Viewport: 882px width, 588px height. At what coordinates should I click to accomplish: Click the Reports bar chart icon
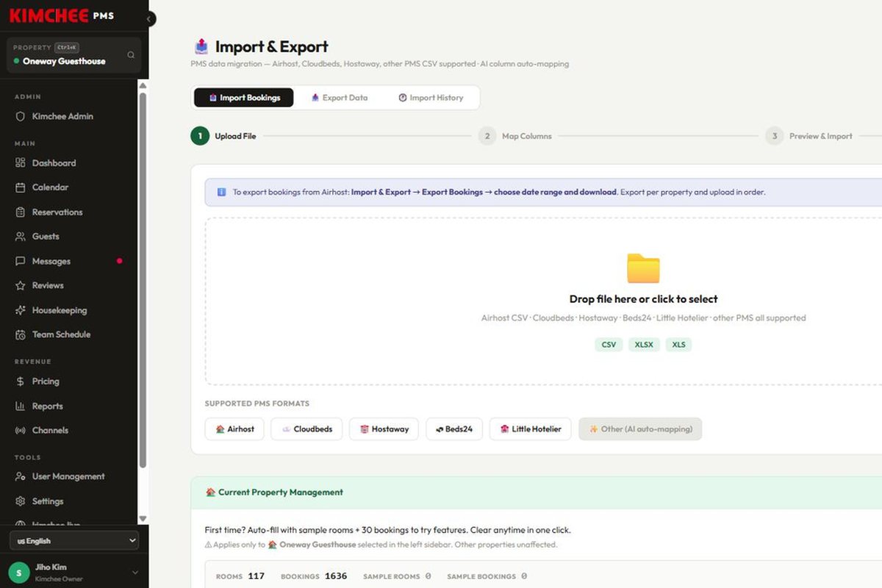point(21,406)
